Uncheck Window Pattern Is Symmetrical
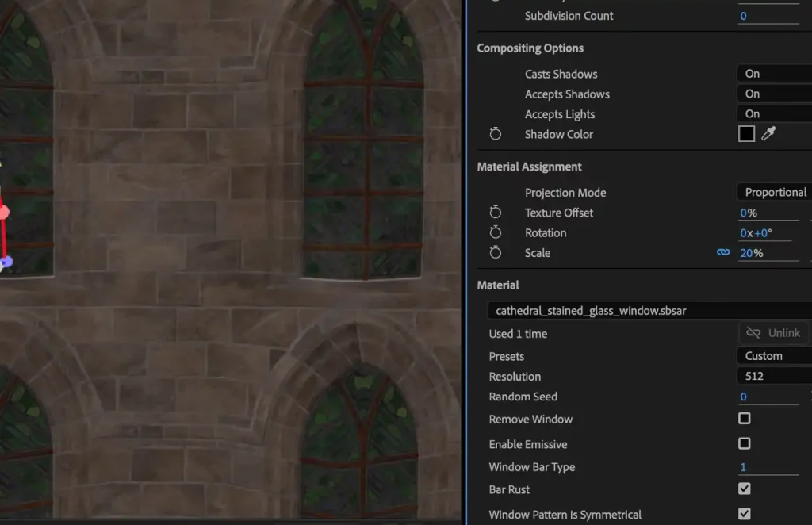This screenshot has width=812, height=525. pyautogui.click(x=744, y=514)
